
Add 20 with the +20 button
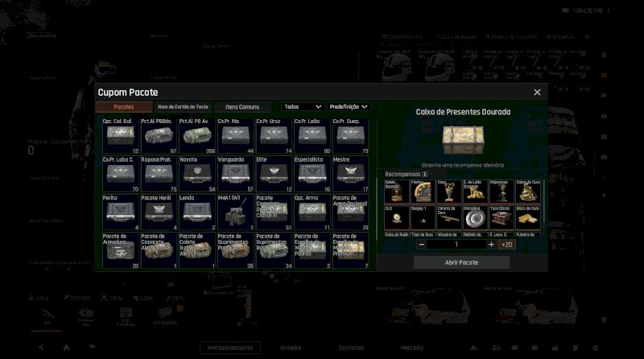pos(506,244)
